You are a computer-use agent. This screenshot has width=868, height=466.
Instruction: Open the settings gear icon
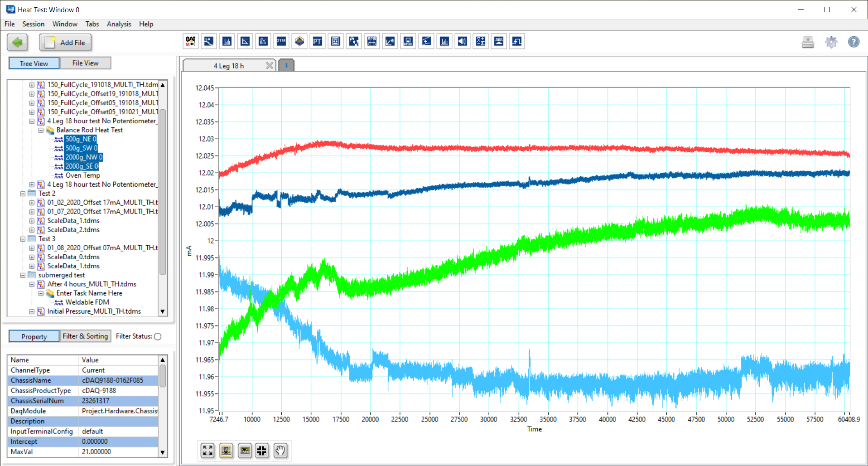tap(831, 42)
